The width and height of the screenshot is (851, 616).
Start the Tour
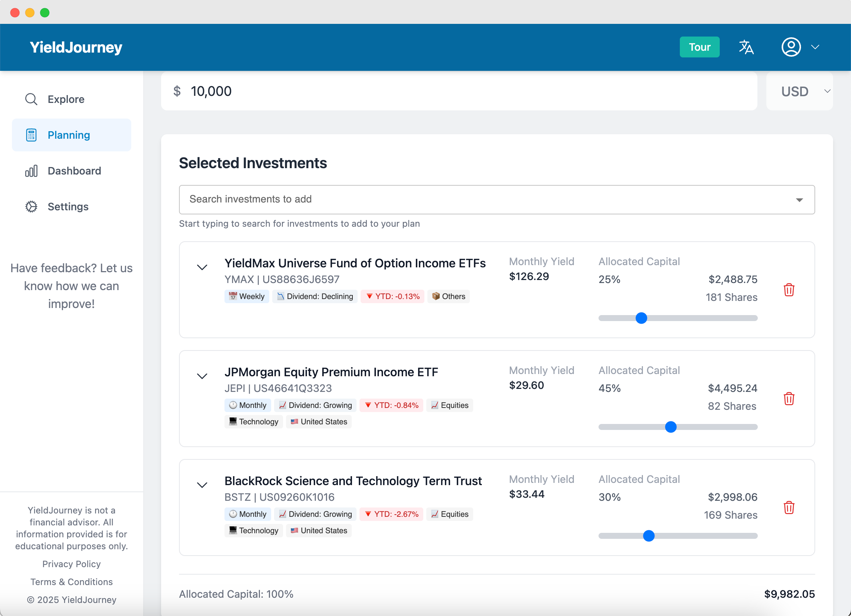tap(700, 47)
